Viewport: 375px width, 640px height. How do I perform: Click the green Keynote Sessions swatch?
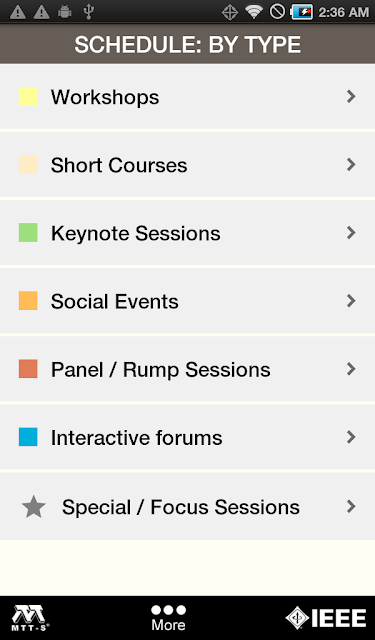[28, 233]
